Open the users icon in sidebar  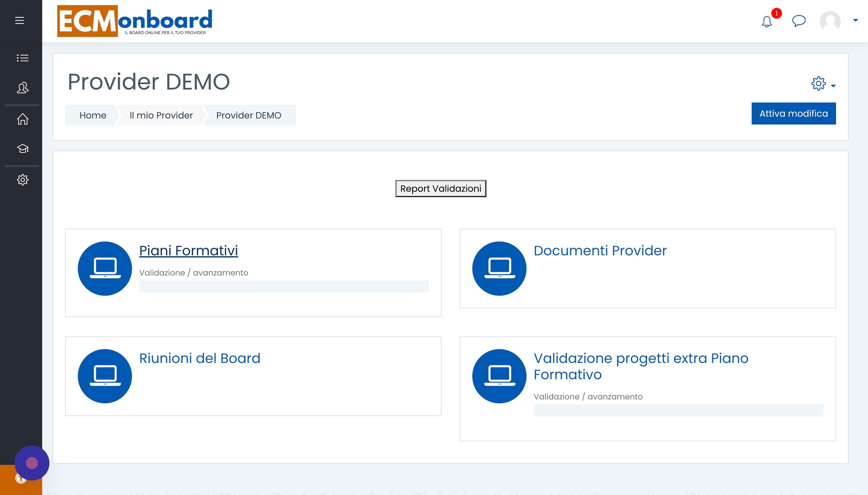click(x=23, y=88)
